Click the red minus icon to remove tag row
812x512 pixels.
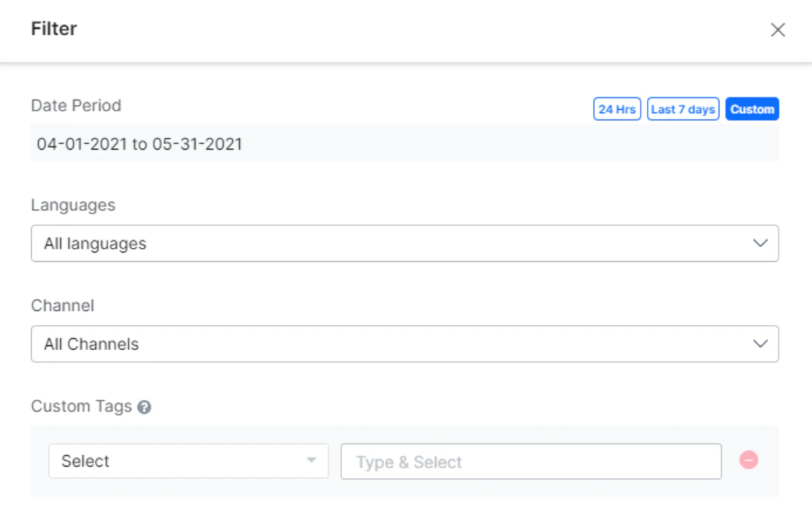tap(749, 461)
